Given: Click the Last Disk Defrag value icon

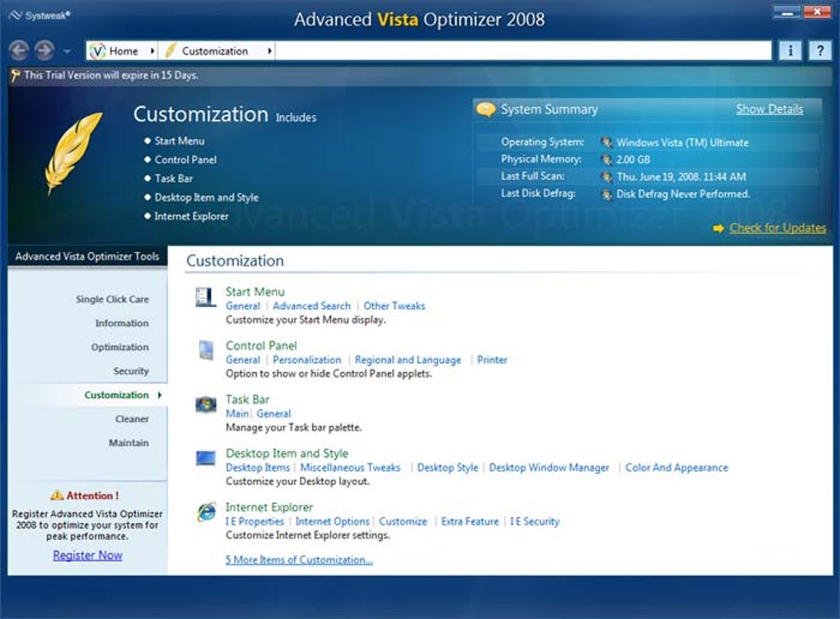Looking at the screenshot, I should (606, 194).
